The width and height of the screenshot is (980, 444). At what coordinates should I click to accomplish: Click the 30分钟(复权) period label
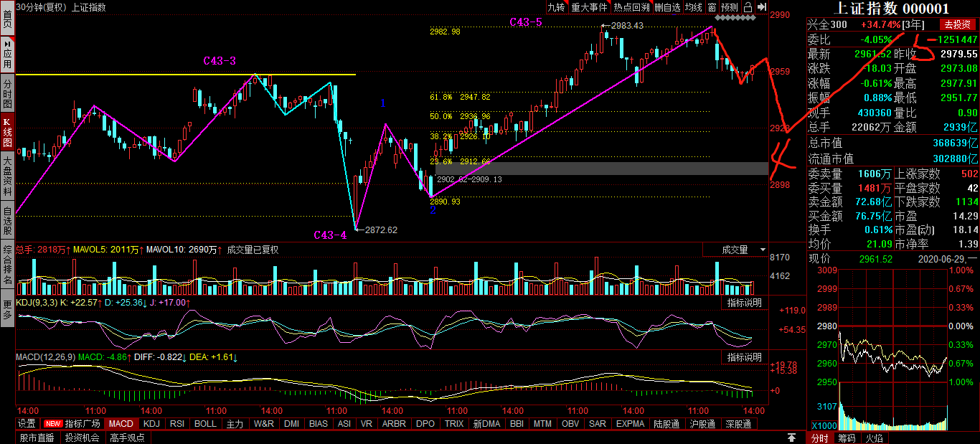click(41, 7)
